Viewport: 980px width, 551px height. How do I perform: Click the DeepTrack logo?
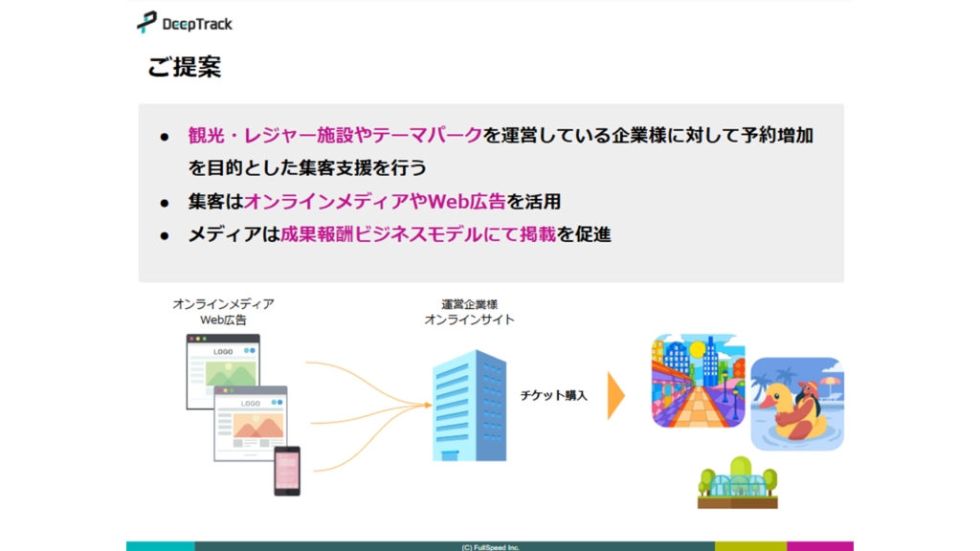point(185,23)
